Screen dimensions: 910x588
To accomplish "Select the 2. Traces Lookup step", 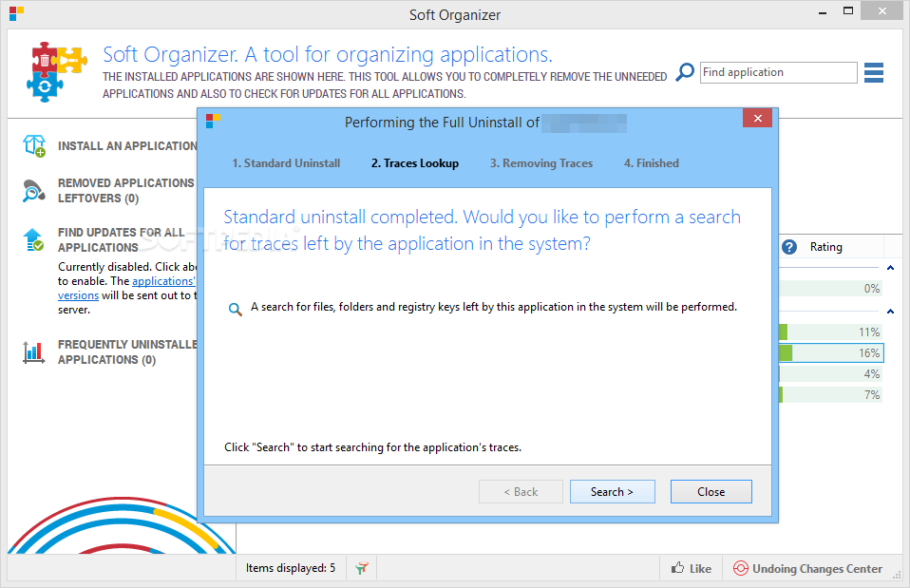I will (415, 163).
